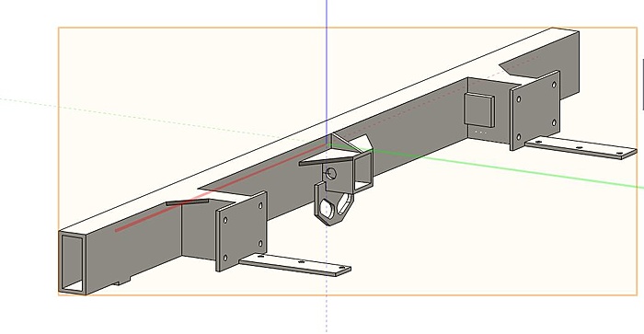
Task: Select the flat bracket strip under left plate
Action: click(295, 265)
